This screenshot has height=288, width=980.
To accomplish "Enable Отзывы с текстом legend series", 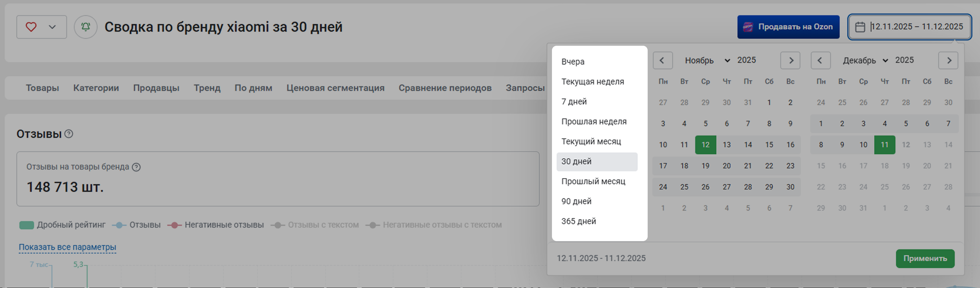I will pos(315,225).
